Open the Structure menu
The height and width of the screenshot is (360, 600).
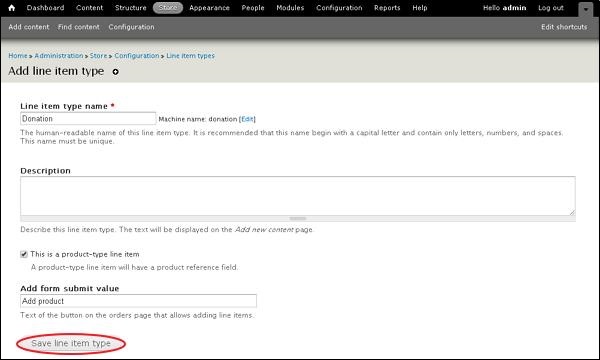(130, 8)
